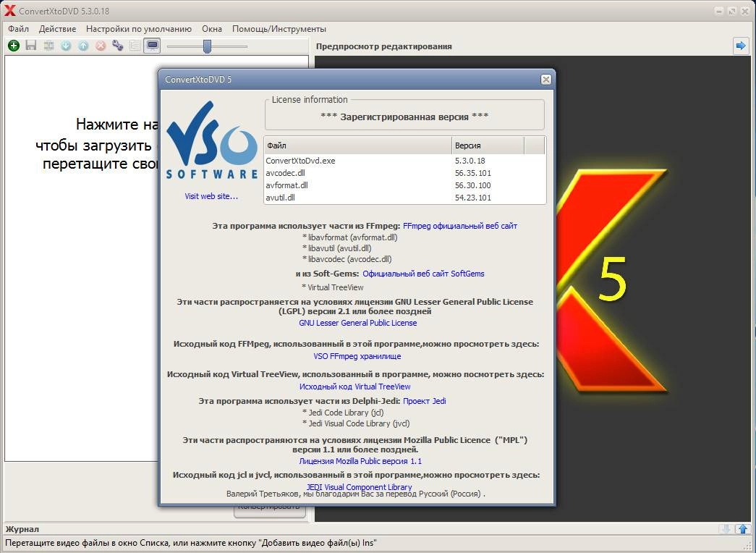The image size is (756, 553).
Task: Minimize the ConvertXtoDVD main window
Action: pos(719,11)
